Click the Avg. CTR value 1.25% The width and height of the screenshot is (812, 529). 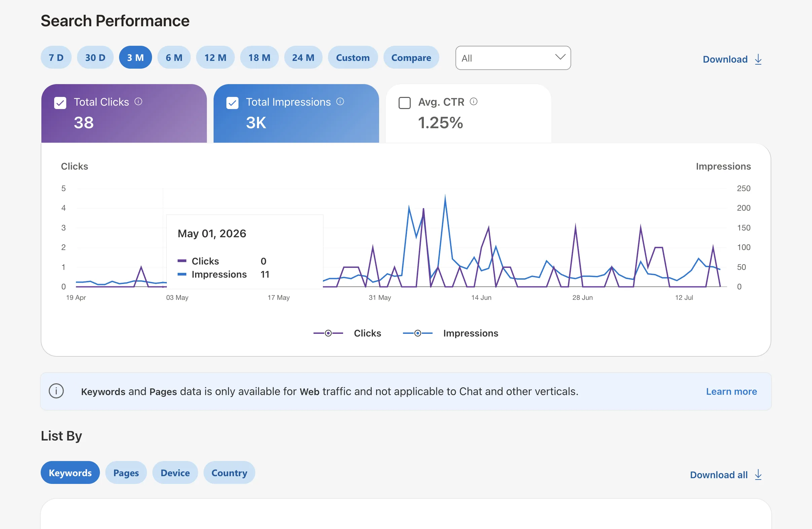tap(440, 122)
